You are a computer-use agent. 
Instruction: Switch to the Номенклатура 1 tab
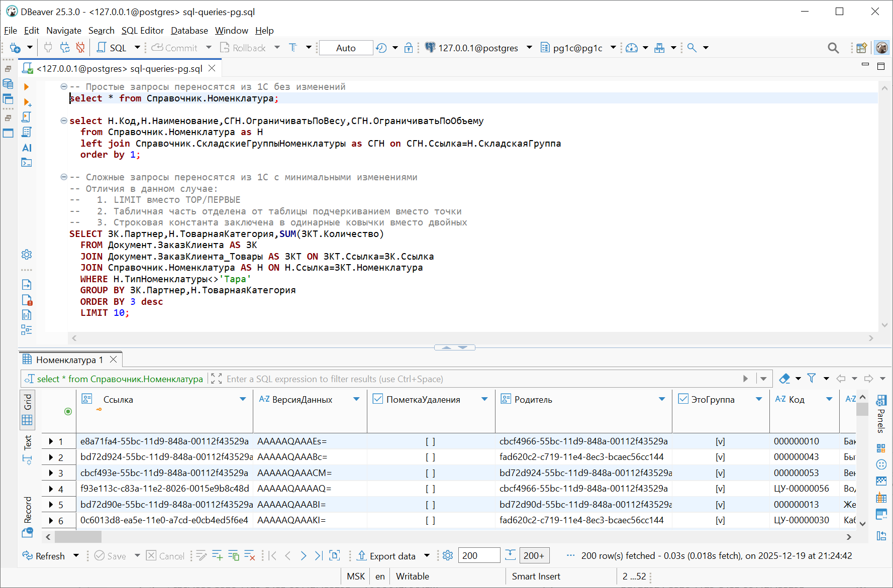point(69,359)
